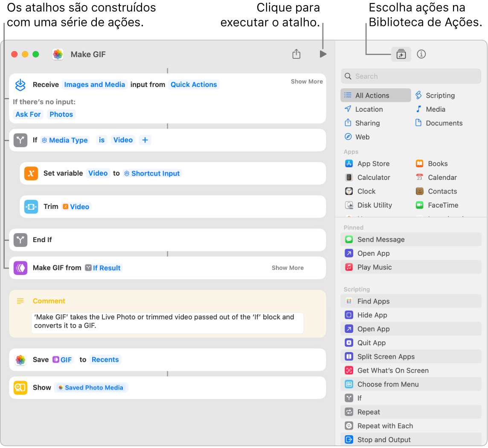Switch to the Media category

coord(434,109)
